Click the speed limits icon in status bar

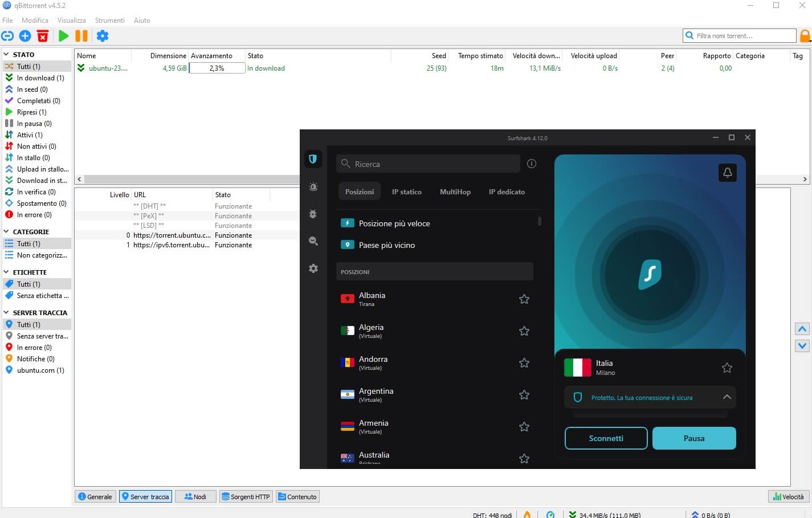click(550, 515)
